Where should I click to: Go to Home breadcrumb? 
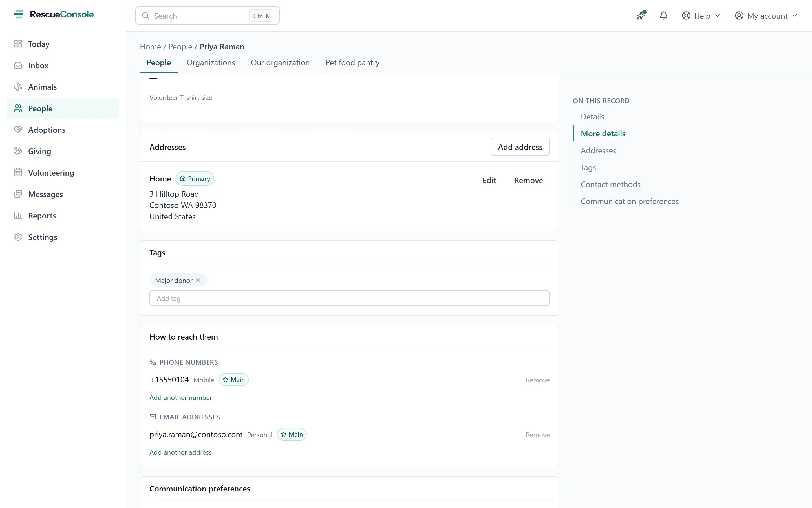[x=150, y=47]
